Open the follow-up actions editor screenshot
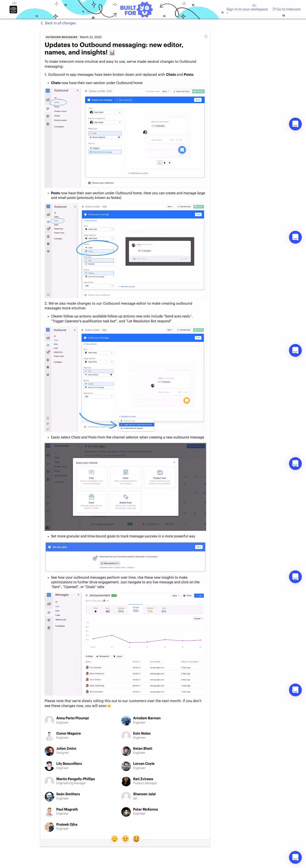This screenshot has height=868, width=306. (x=125, y=379)
